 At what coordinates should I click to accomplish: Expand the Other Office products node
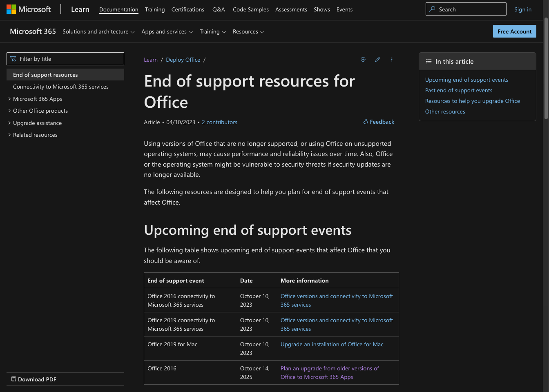pos(9,111)
